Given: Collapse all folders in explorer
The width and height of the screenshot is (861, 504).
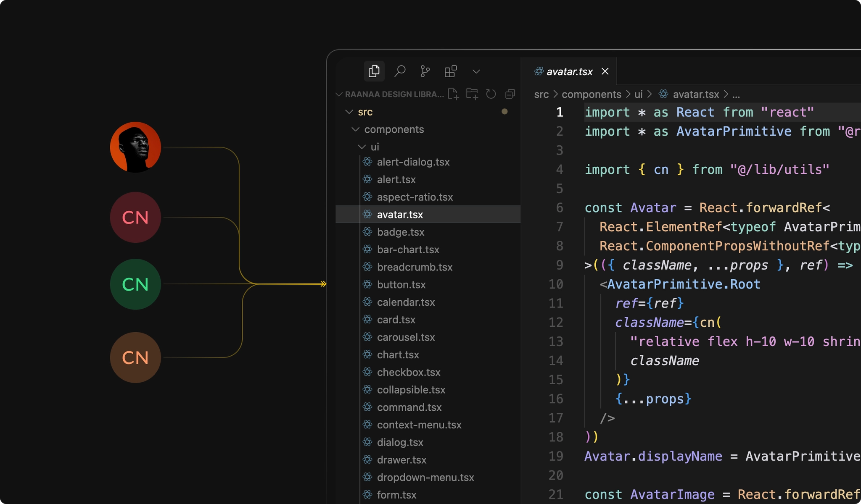Looking at the screenshot, I should pyautogui.click(x=510, y=94).
